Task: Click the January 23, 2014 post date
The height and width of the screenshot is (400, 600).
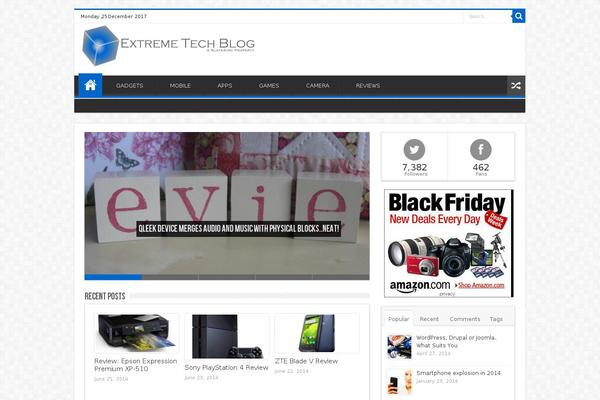Action: (x=437, y=381)
